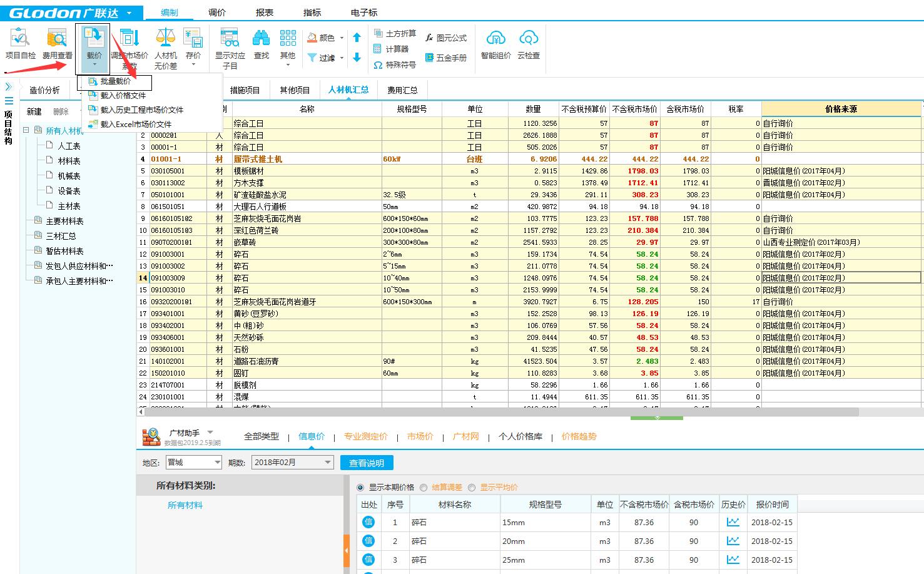
Task: Open the 市场价 price tab
Action: pos(420,436)
